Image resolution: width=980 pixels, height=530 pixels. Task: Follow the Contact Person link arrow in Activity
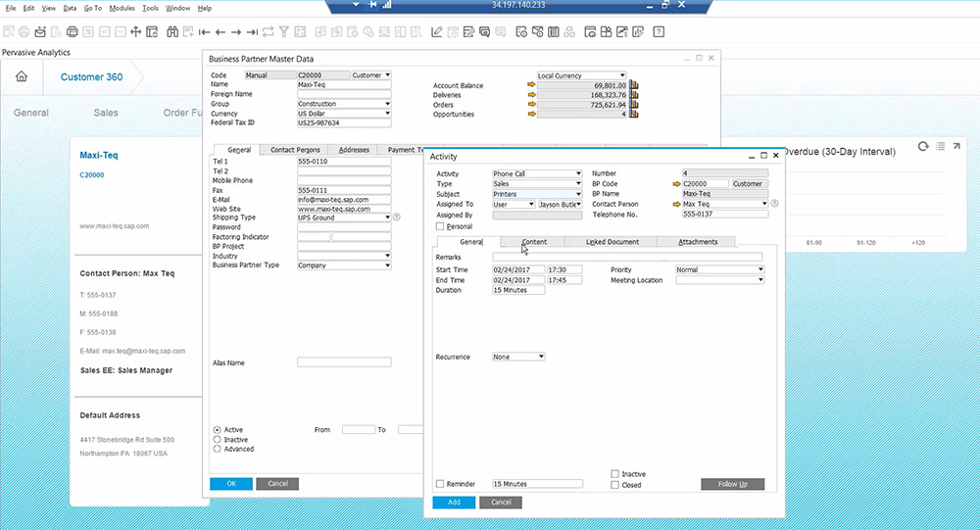pyautogui.click(x=676, y=204)
